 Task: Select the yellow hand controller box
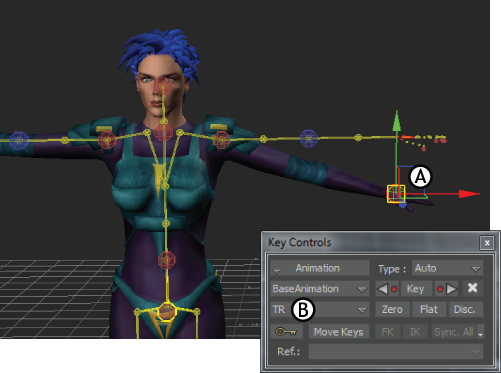pos(396,194)
